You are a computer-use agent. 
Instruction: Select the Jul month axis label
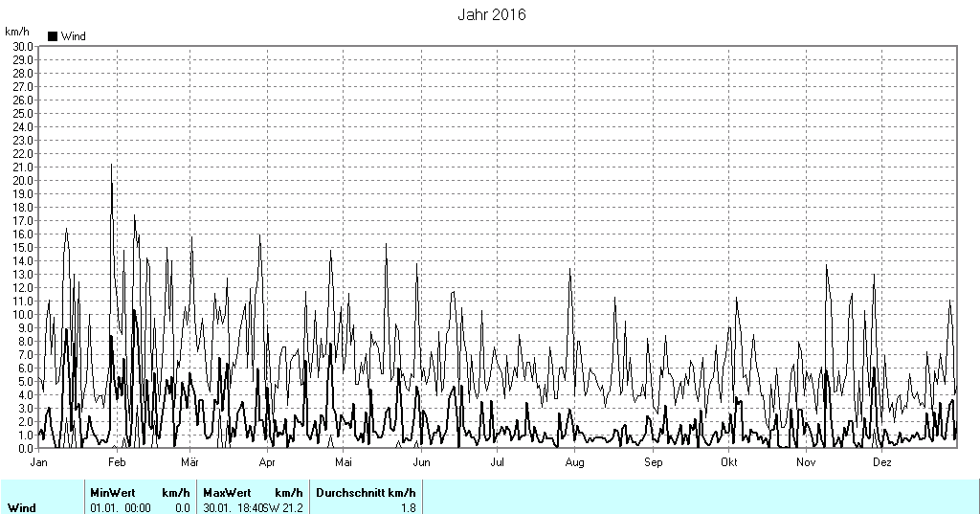[x=498, y=462]
